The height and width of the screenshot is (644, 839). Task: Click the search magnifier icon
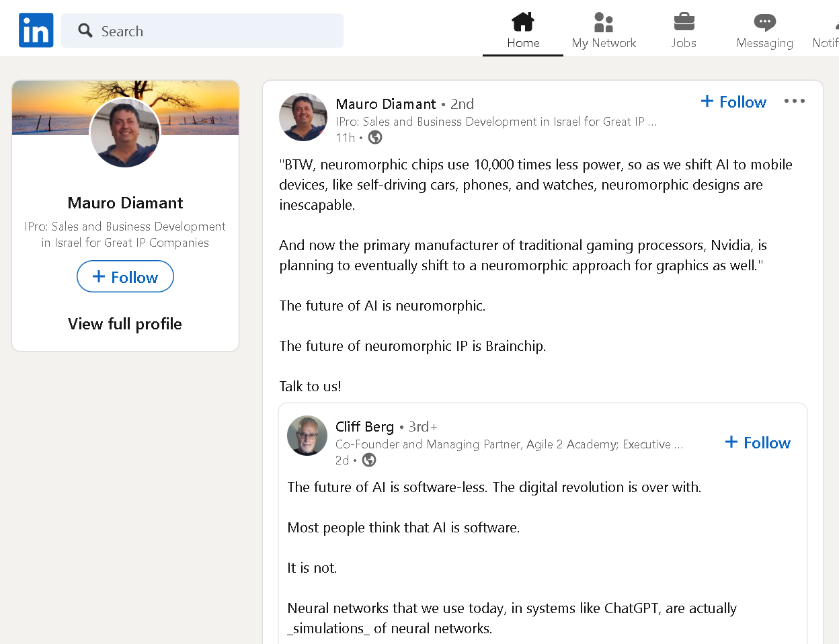pyautogui.click(x=85, y=30)
